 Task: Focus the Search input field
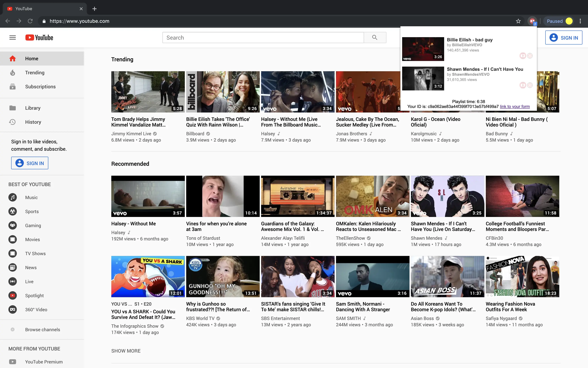[x=263, y=38]
